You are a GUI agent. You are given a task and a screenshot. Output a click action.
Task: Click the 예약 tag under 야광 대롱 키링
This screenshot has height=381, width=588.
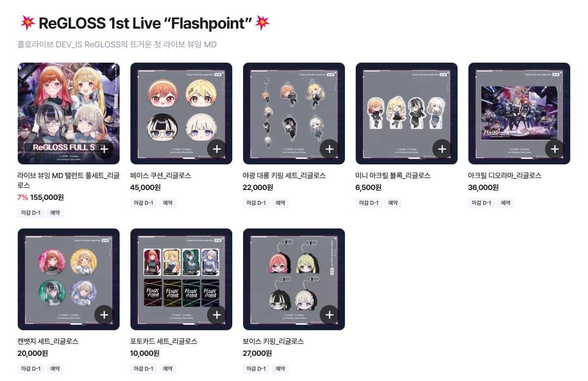click(x=280, y=203)
